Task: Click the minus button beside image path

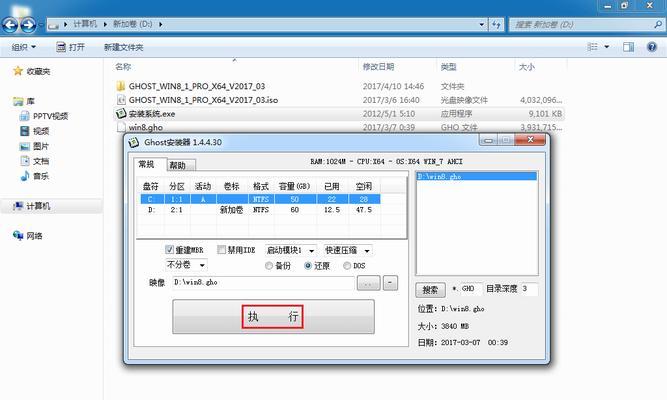Action: pyautogui.click(x=391, y=283)
